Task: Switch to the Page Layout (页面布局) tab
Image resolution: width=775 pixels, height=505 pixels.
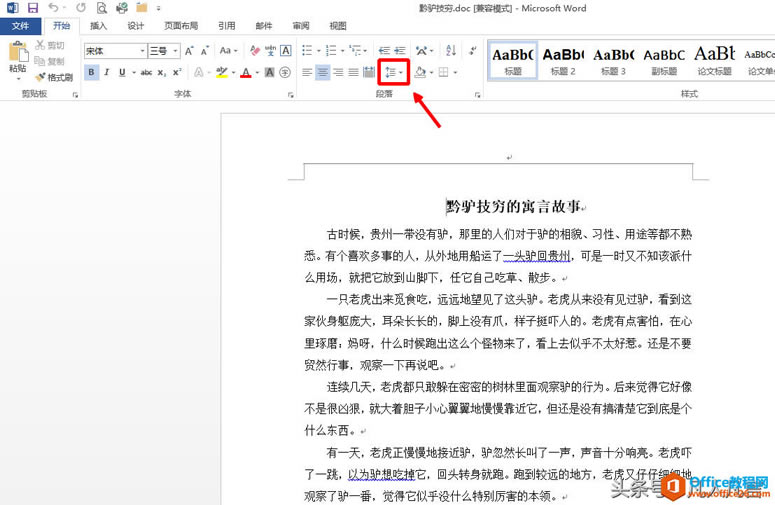Action: [181, 26]
